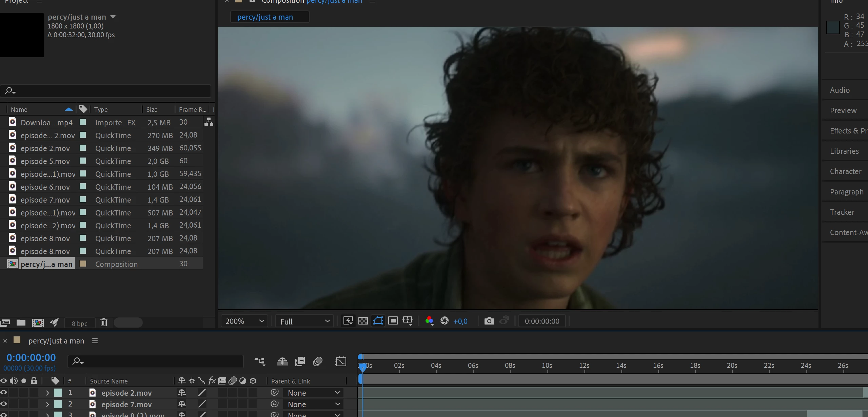
Task: Hide the episode 2.mov layer
Action: (x=4, y=393)
